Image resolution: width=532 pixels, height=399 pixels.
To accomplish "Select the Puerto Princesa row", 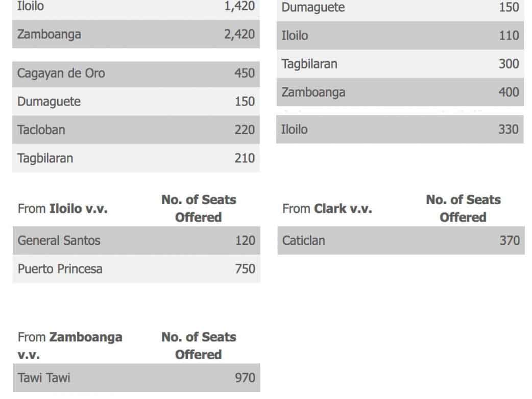I will tap(136, 269).
